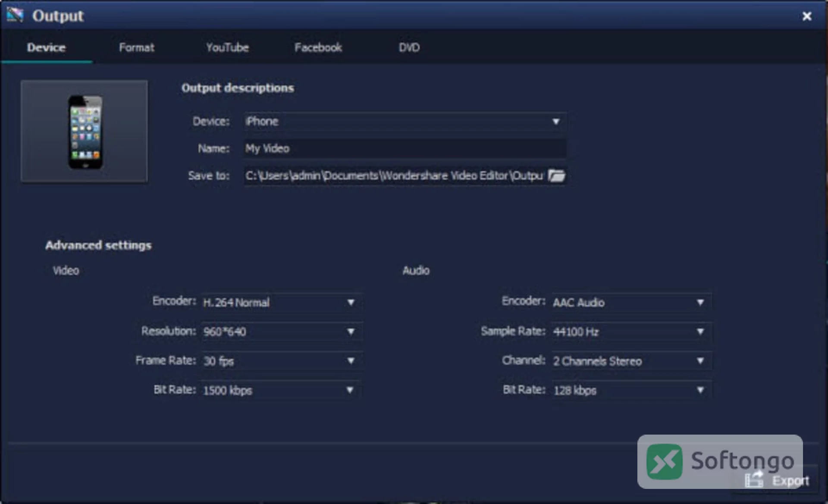The width and height of the screenshot is (828, 504).
Task: Click the Export button
Action: [777, 480]
